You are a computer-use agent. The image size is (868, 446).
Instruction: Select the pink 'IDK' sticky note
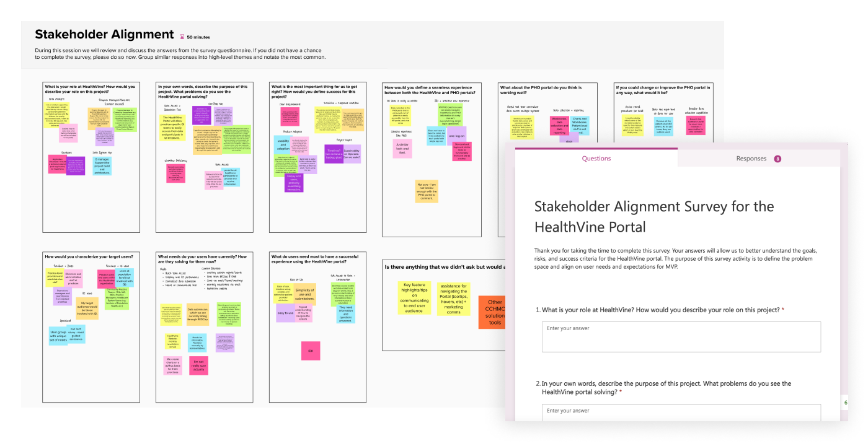(311, 351)
